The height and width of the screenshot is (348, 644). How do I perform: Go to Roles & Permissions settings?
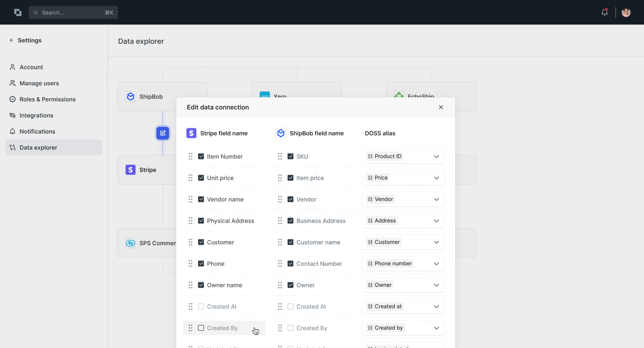coord(47,99)
